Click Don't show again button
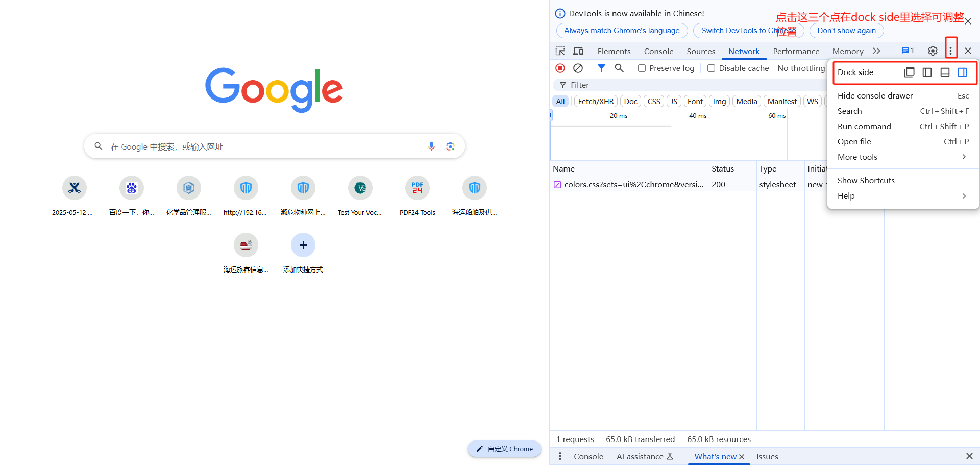The image size is (980, 465). coord(846,31)
